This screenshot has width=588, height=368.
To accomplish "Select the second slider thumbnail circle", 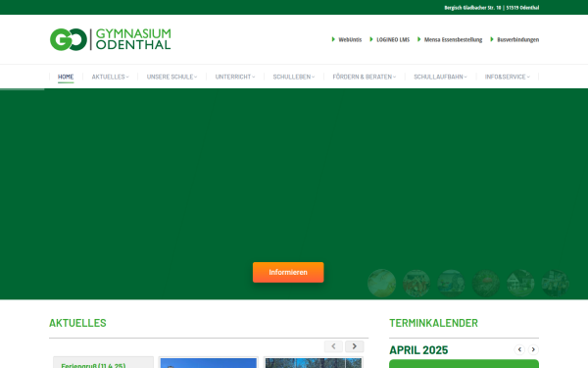I will 416,284.
